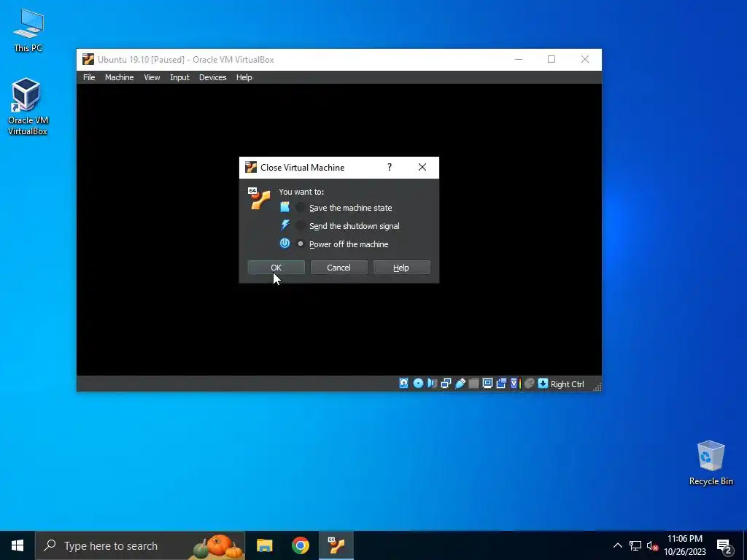
Task: Open the Help menu in menu bar
Action: [244, 77]
